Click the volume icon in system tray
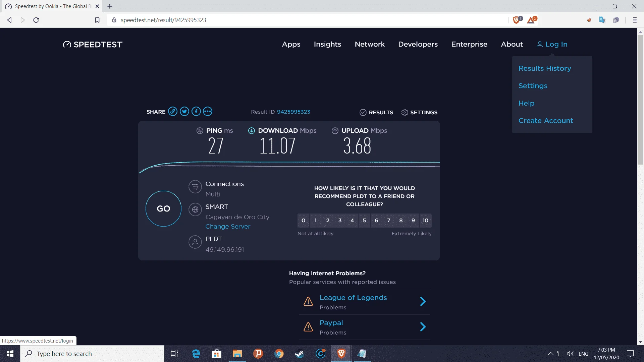 pos(570,354)
